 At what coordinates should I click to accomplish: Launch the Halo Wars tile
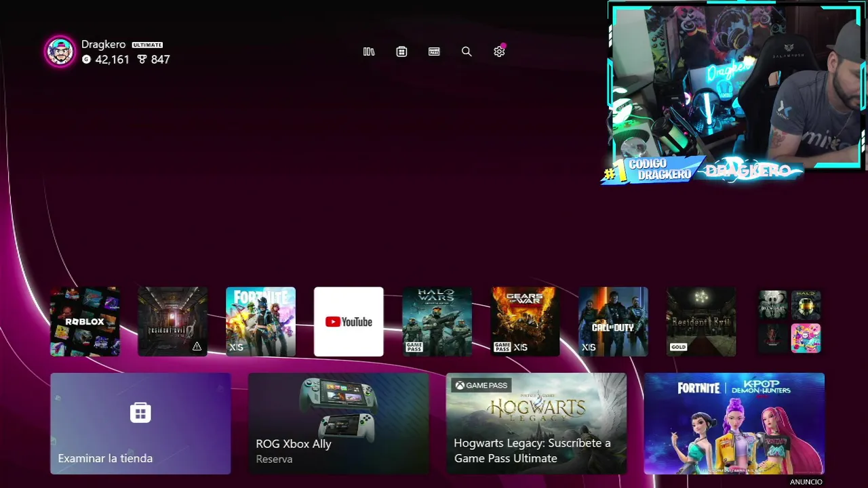(437, 321)
